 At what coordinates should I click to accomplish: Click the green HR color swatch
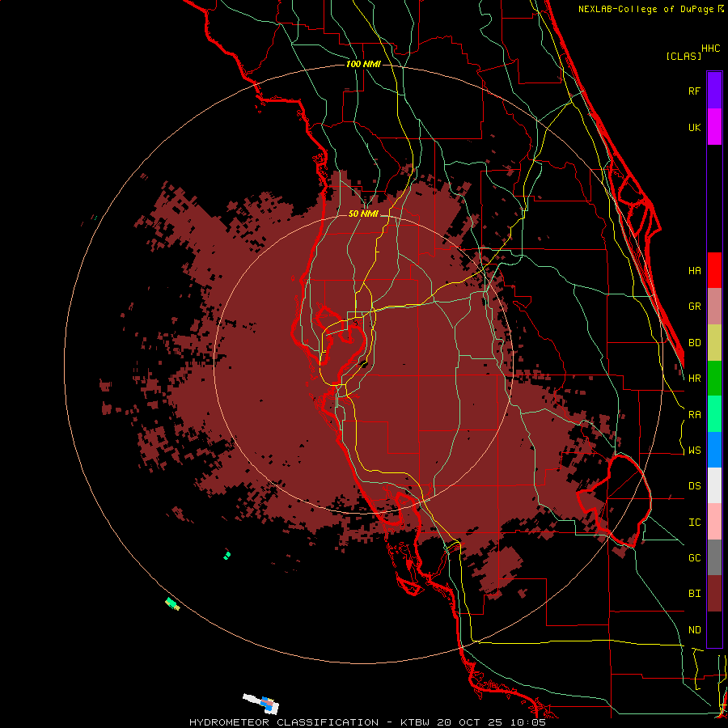714,379
